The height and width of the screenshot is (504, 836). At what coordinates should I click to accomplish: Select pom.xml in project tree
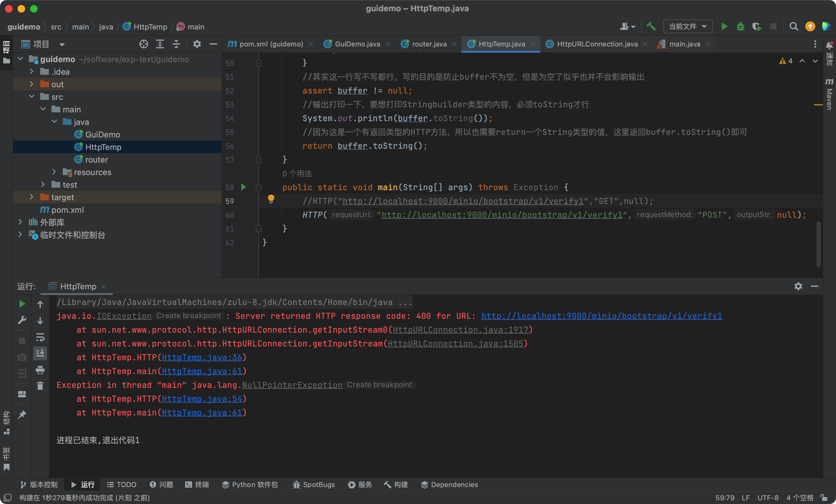coord(67,210)
